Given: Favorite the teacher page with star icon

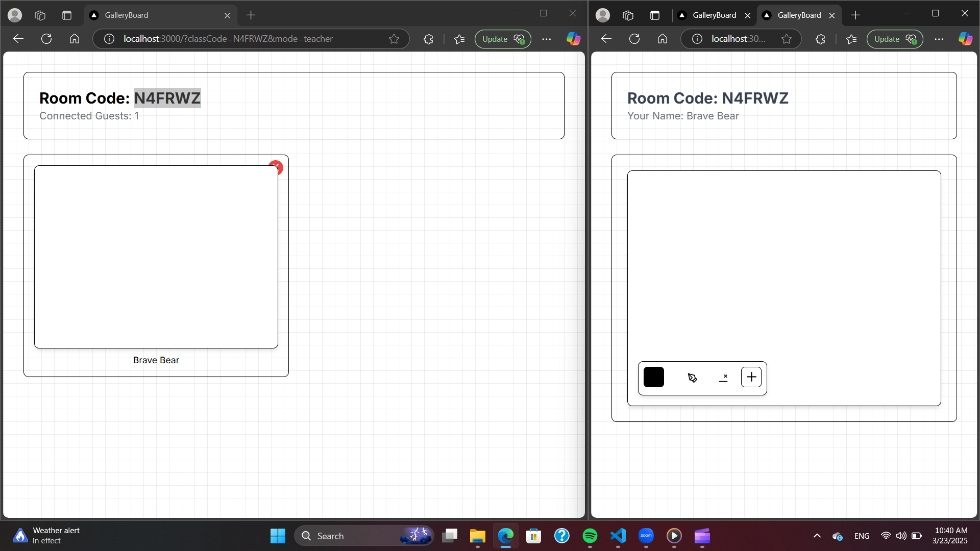Looking at the screenshot, I should pyautogui.click(x=394, y=39).
